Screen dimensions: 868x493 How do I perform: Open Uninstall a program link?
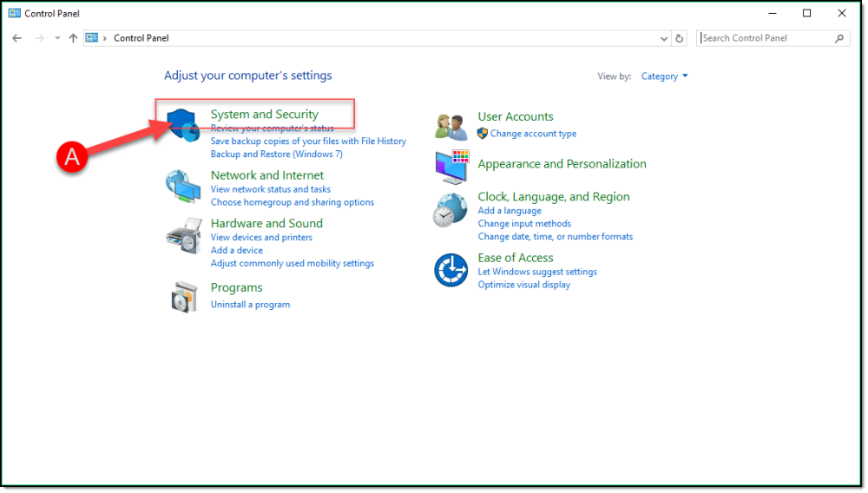click(x=250, y=305)
